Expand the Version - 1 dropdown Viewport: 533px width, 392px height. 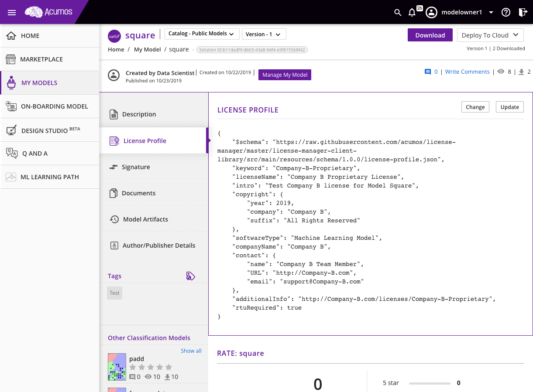(264, 34)
